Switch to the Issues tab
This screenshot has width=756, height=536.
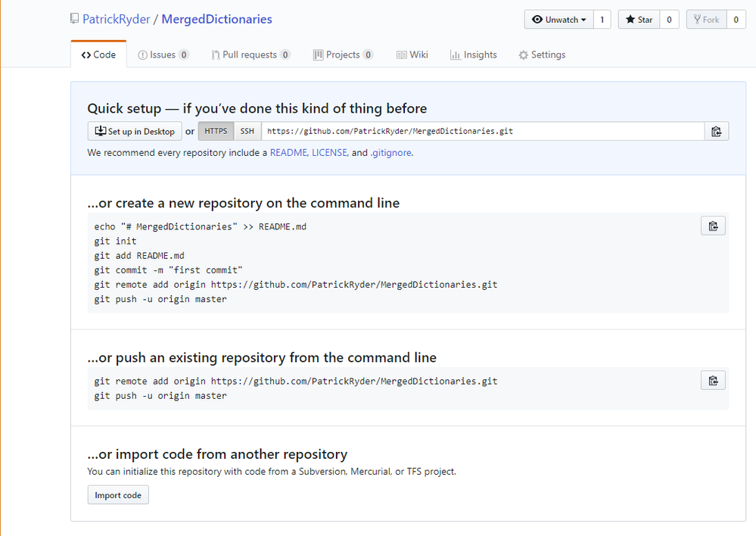pos(163,55)
